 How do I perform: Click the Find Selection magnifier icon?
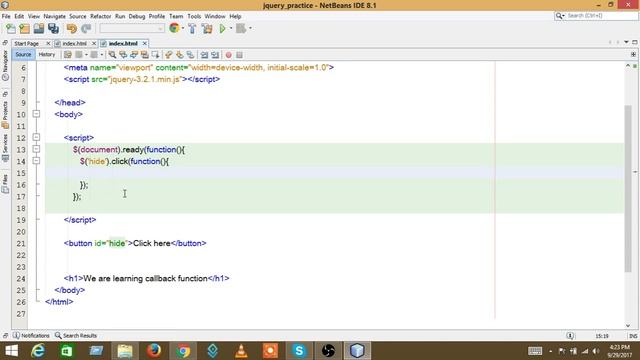pos(112,55)
